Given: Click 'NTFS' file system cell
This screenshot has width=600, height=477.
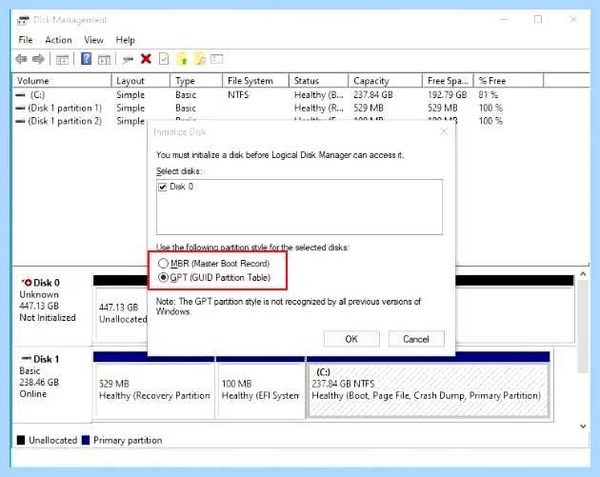Looking at the screenshot, I should pos(238,94).
